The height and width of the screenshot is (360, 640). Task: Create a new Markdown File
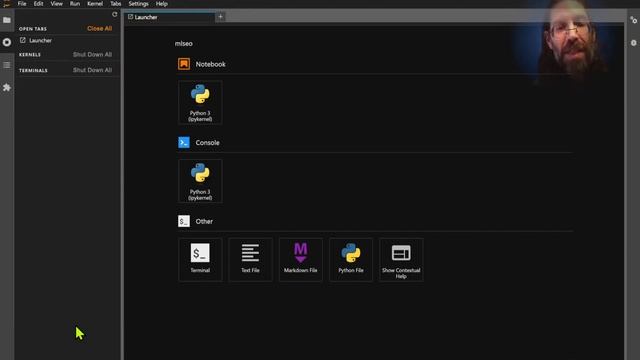(x=300, y=260)
